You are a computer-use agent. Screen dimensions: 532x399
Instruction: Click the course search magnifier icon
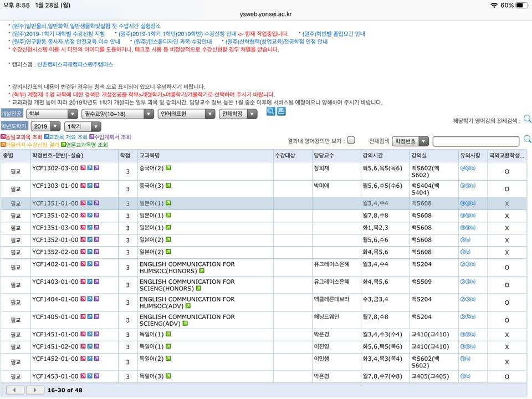click(271, 111)
